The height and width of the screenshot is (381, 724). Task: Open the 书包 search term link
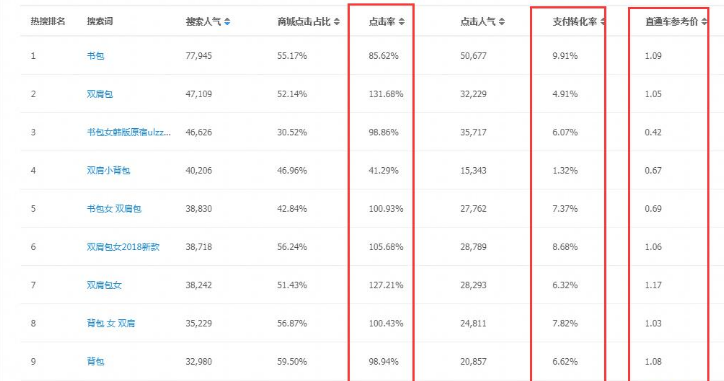pos(96,56)
